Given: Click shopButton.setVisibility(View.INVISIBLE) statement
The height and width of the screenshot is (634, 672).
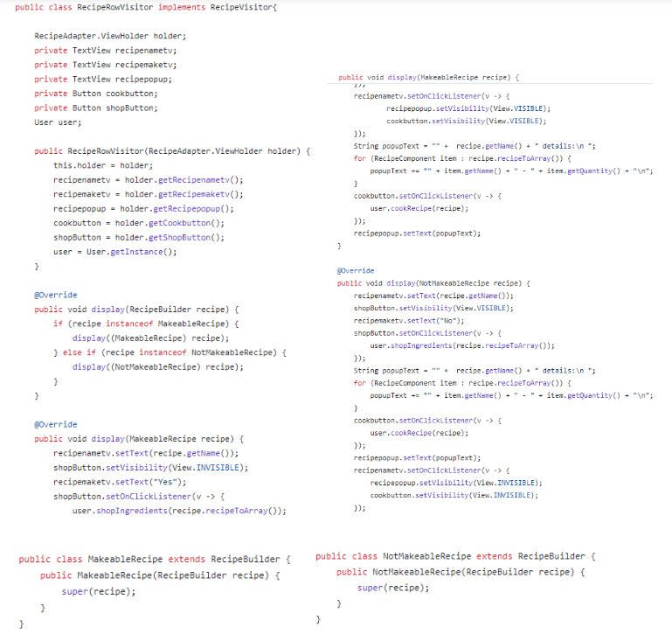Looking at the screenshot, I should (150, 467).
